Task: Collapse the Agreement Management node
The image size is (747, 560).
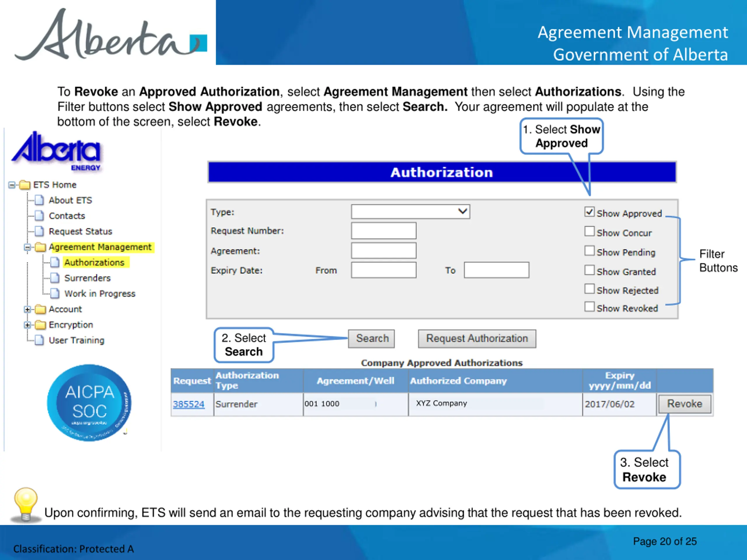Action: (x=27, y=247)
